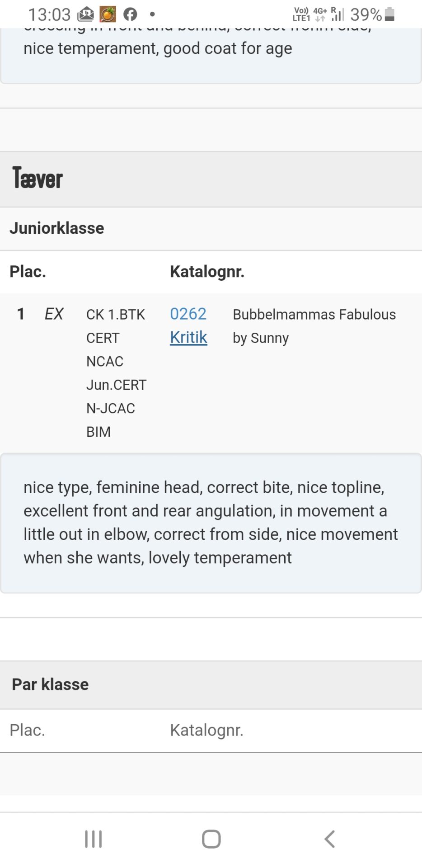Tap the BIM award label

tap(98, 432)
